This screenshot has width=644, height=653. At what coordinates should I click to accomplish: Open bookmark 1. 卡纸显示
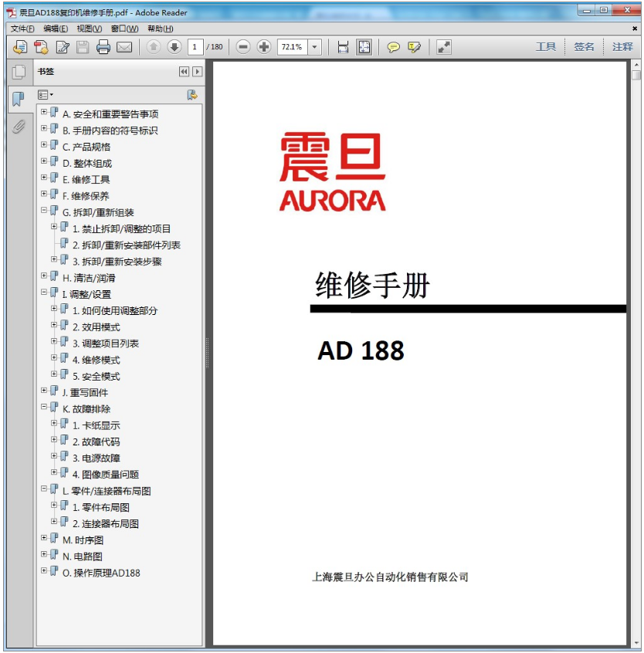(97, 425)
